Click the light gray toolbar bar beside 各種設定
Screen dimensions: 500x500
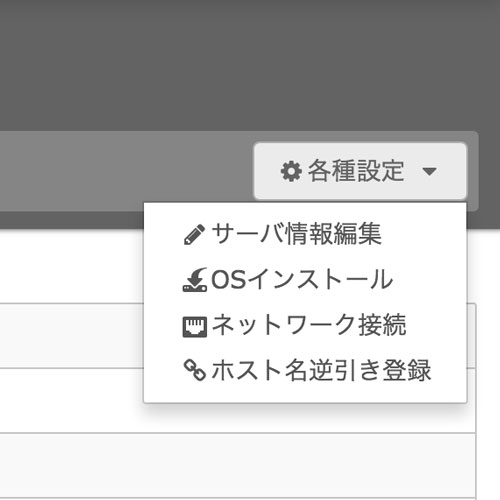tap(127, 171)
